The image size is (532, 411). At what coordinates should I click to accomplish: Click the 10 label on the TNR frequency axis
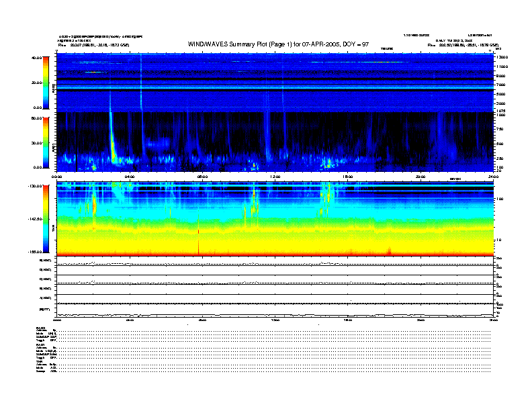pyautogui.click(x=499, y=240)
